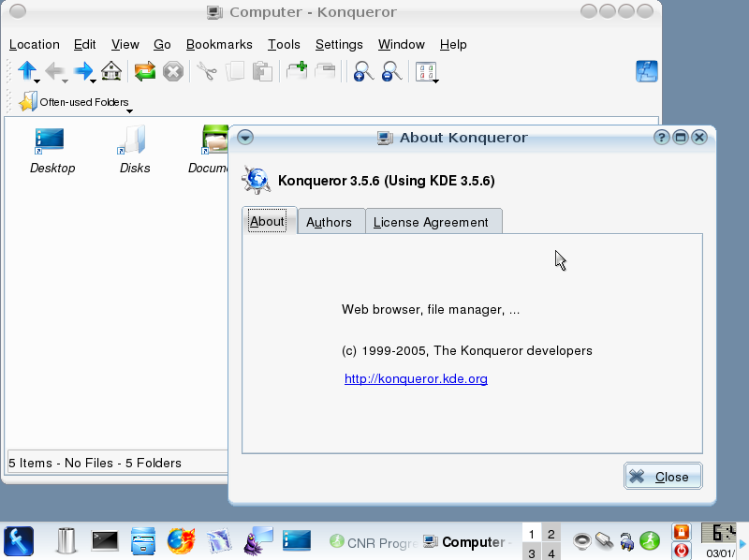
Task: Zoom out with magnifier minus icon
Action: click(x=391, y=72)
